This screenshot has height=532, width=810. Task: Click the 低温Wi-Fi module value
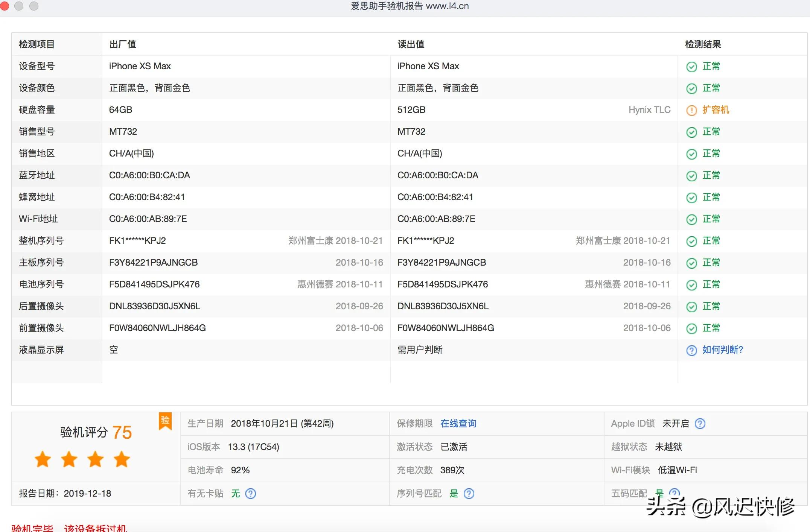coord(677,470)
